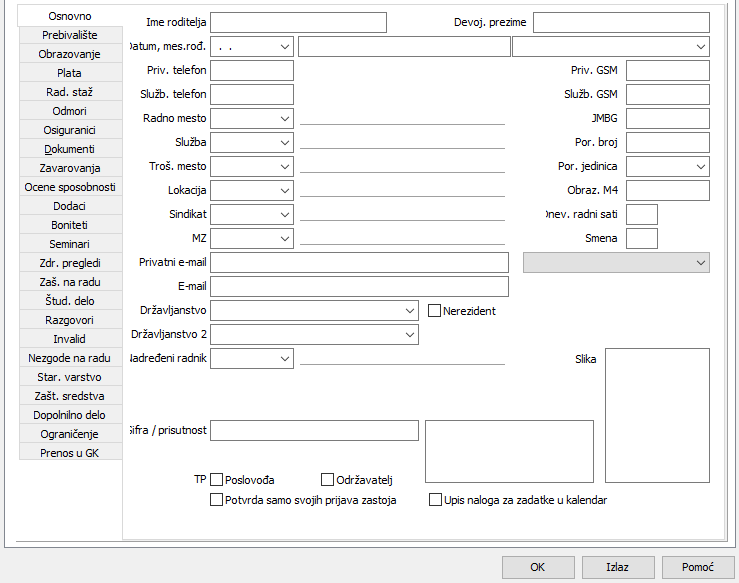The width and height of the screenshot is (739, 583).
Task: Click the Ime roditelja input field
Action: tap(298, 22)
